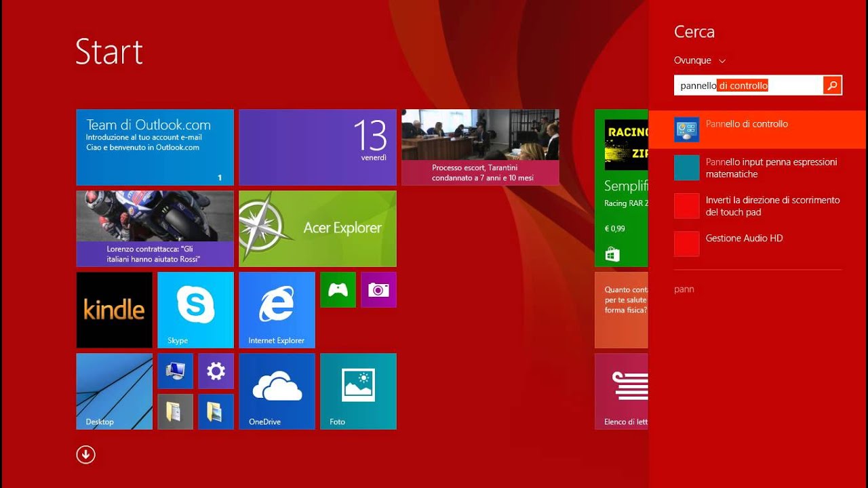Open the PC Settings gear tile
The width and height of the screenshot is (868, 488).
pyautogui.click(x=216, y=371)
